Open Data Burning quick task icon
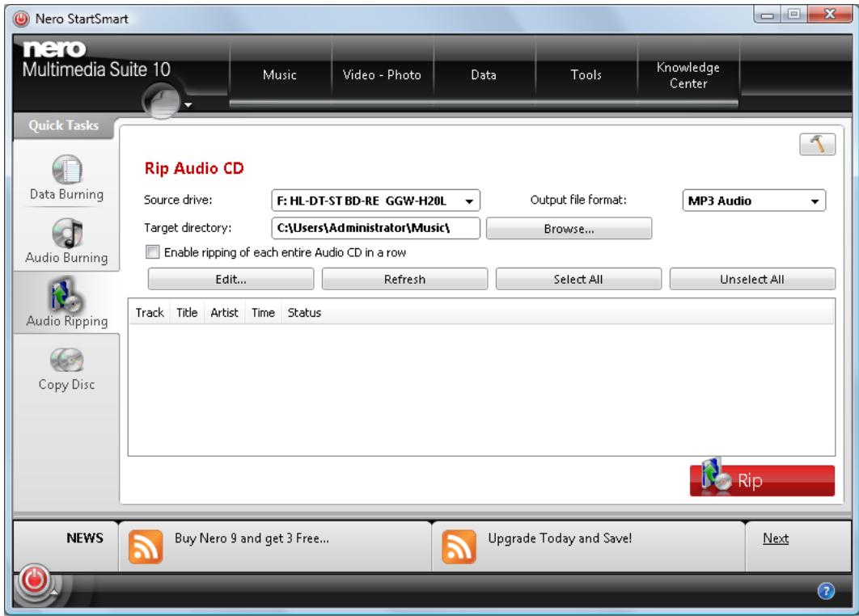The height and width of the screenshot is (616, 859). (67, 169)
